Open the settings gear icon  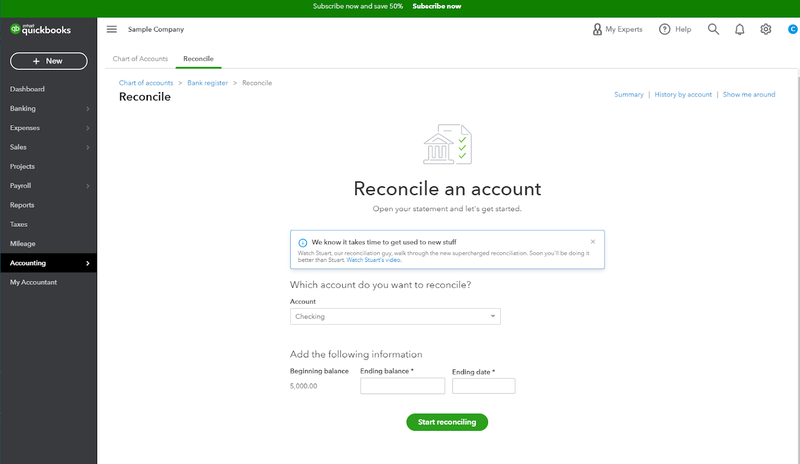pyautogui.click(x=765, y=30)
